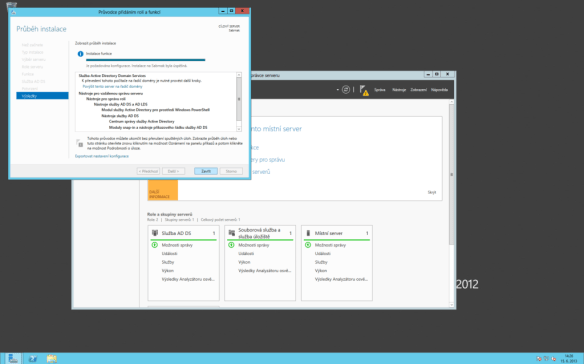Image resolution: width=584 pixels, height=364 pixels.
Task: Click the Zavřít button in wizard
Action: [x=206, y=171]
